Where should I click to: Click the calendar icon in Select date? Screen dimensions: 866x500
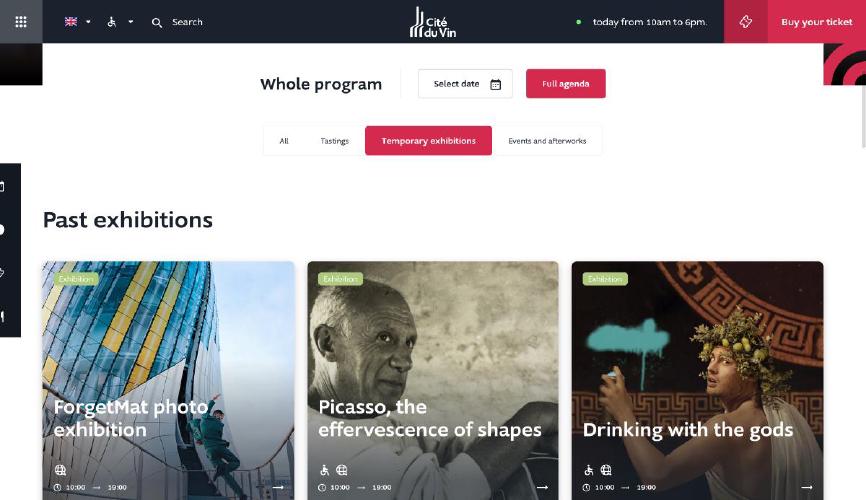pyautogui.click(x=495, y=84)
